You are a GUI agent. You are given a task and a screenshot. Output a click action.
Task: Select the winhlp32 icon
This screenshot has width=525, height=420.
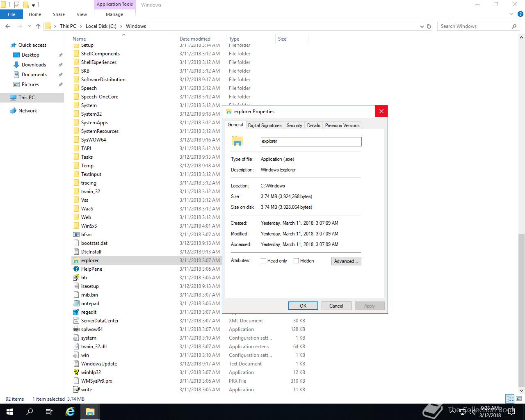pos(76,372)
